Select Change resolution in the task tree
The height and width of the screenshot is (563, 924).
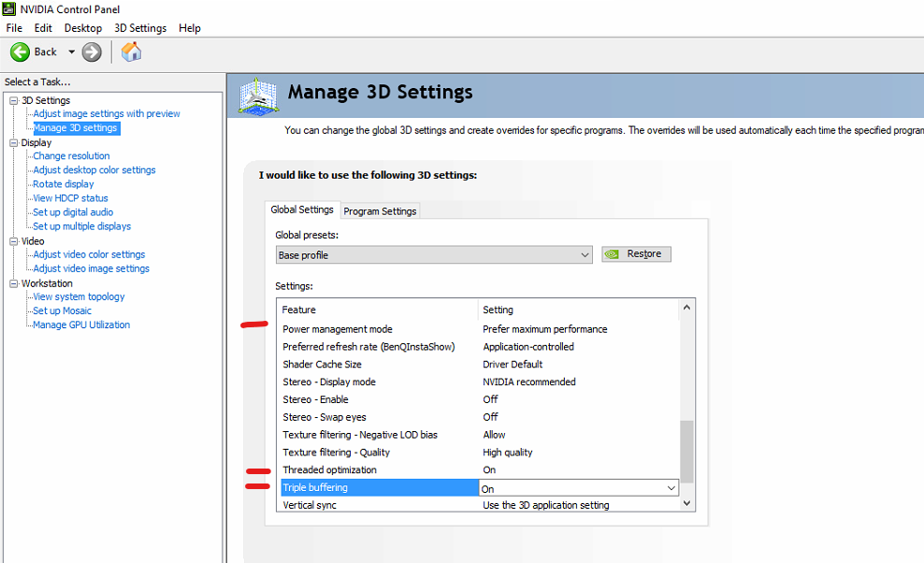pyautogui.click(x=71, y=156)
